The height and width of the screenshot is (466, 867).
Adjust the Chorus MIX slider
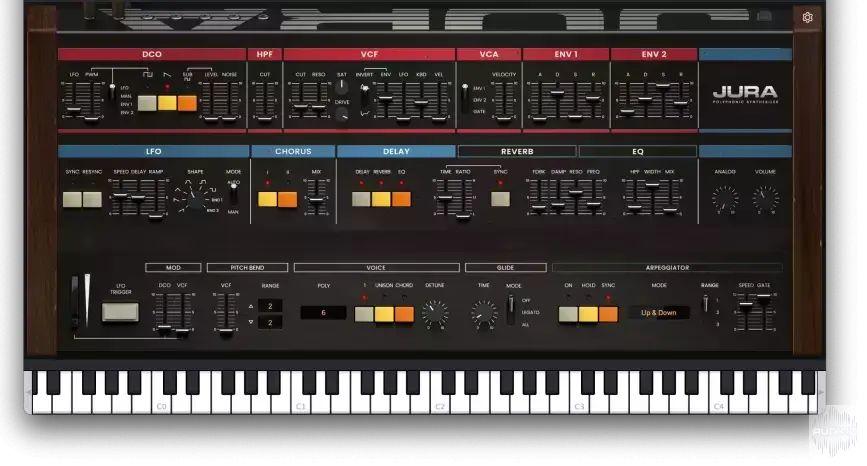[x=316, y=200]
